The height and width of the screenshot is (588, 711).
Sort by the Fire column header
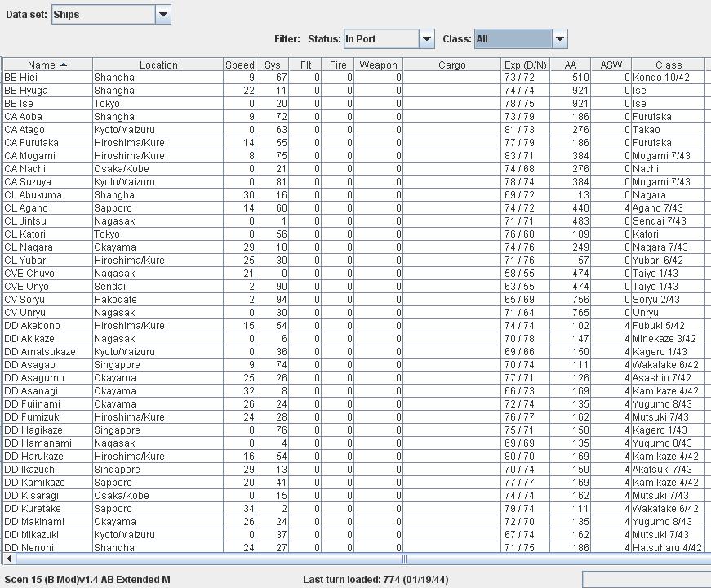338,65
